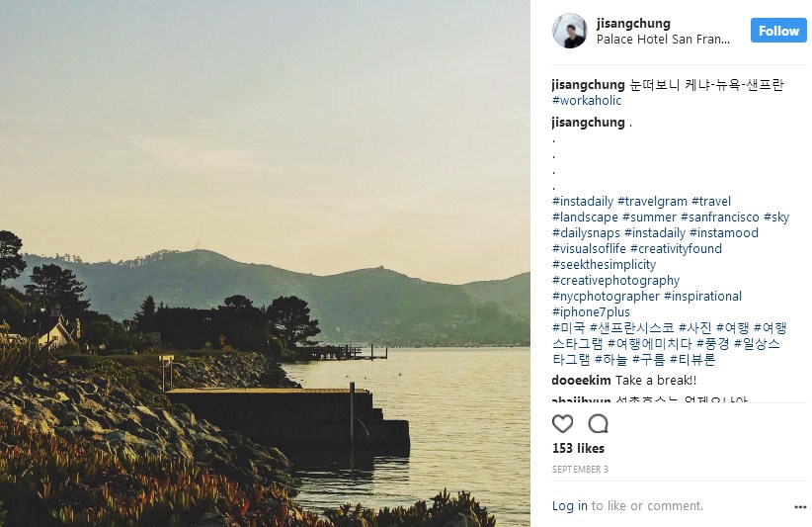Follow jisangchung
This screenshot has height=527, width=812.
tap(778, 31)
